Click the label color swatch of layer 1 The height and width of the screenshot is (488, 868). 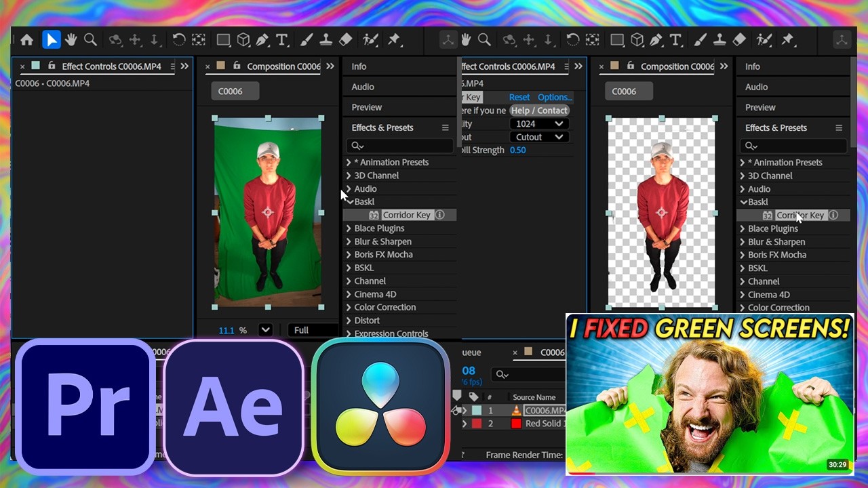477,411
